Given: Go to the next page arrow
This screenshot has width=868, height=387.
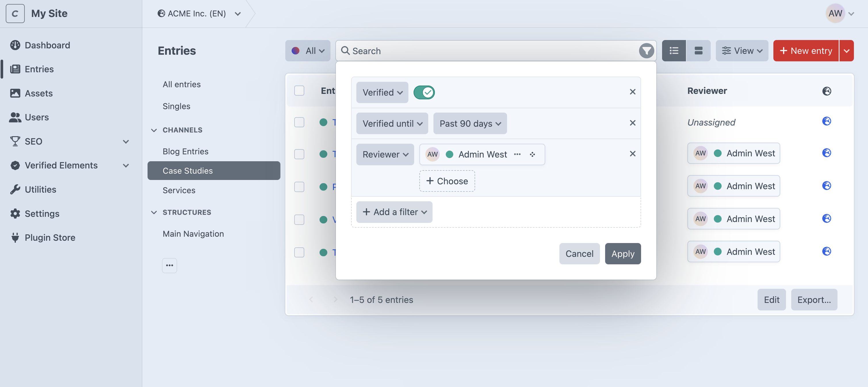Looking at the screenshot, I should [x=335, y=300].
